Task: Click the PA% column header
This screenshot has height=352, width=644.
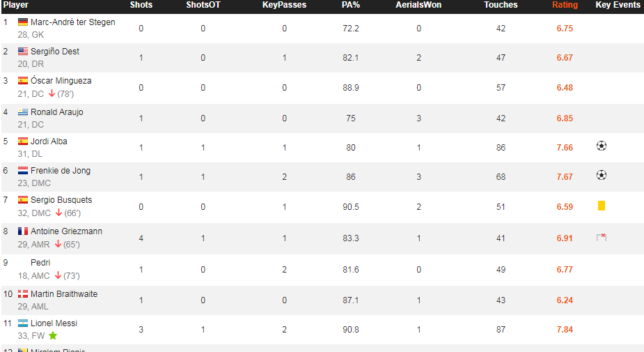Action: [x=351, y=5]
